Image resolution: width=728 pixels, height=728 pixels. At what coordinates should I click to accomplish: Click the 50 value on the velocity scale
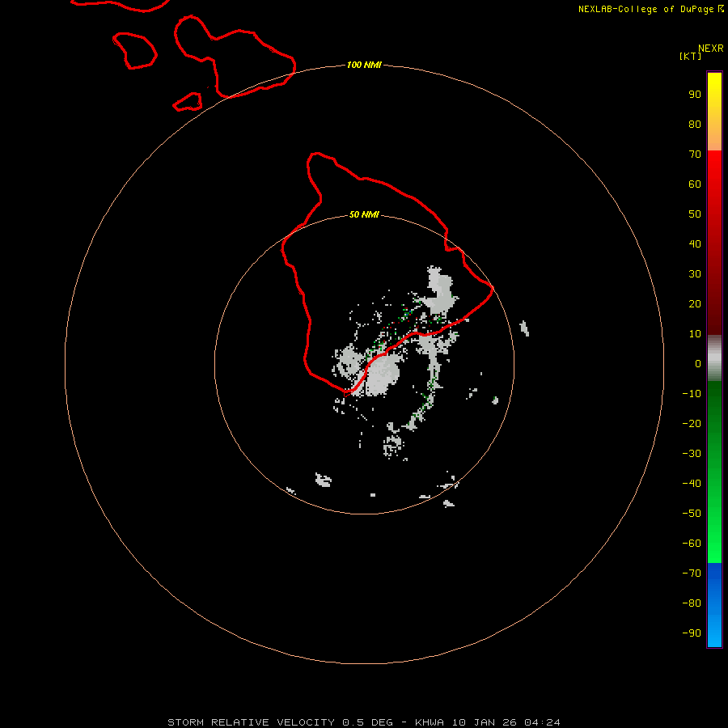point(695,214)
